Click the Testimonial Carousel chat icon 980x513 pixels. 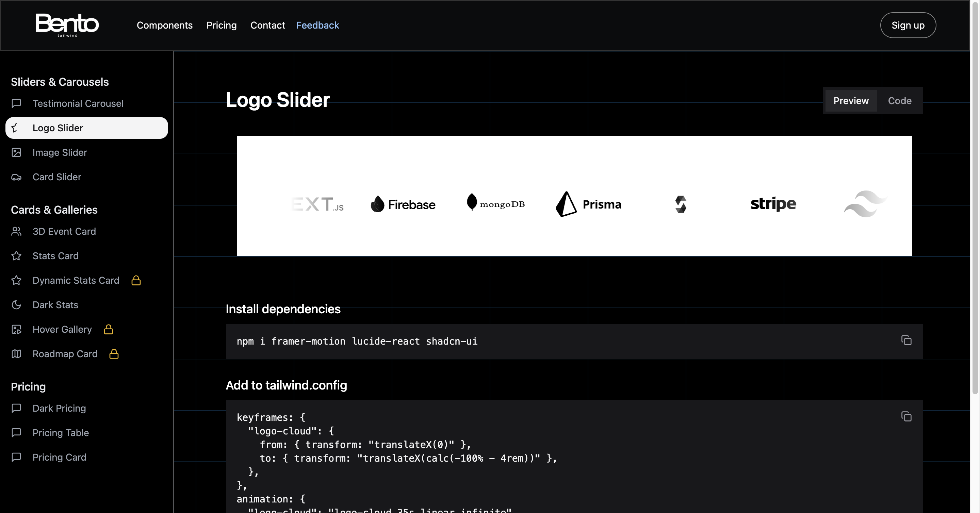pyautogui.click(x=16, y=103)
